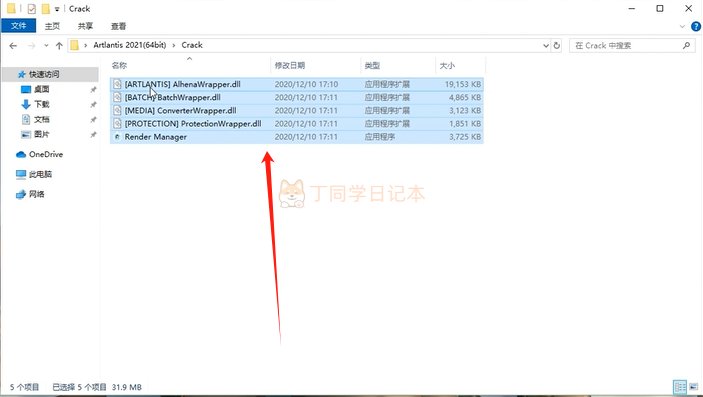703x397 pixels.
Task: Go forward with the right arrow button
Action: pos(31,45)
